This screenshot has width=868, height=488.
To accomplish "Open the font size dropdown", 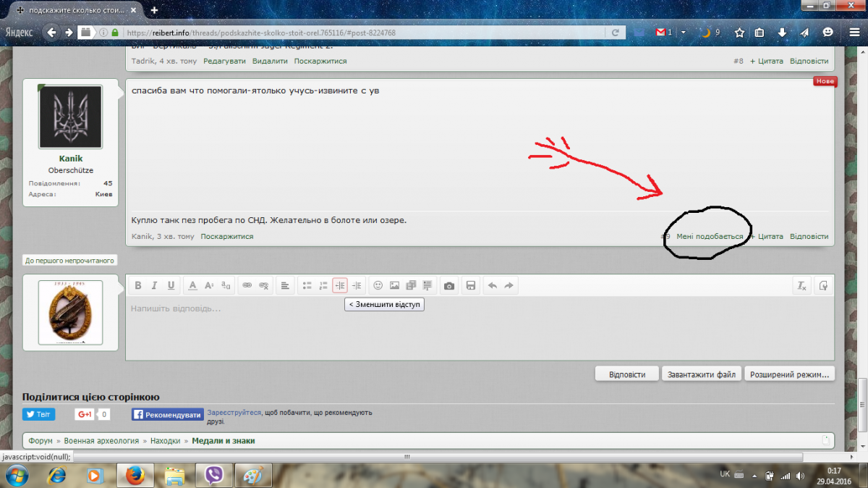I will click(209, 286).
